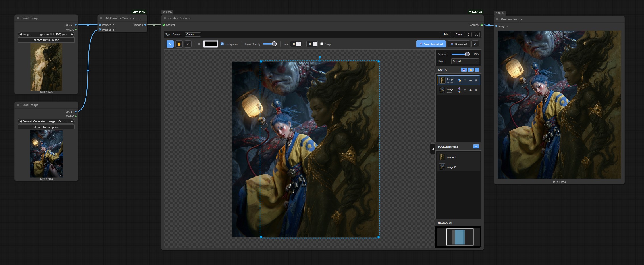Toggle the Preview Image node collapse dot

497,19
